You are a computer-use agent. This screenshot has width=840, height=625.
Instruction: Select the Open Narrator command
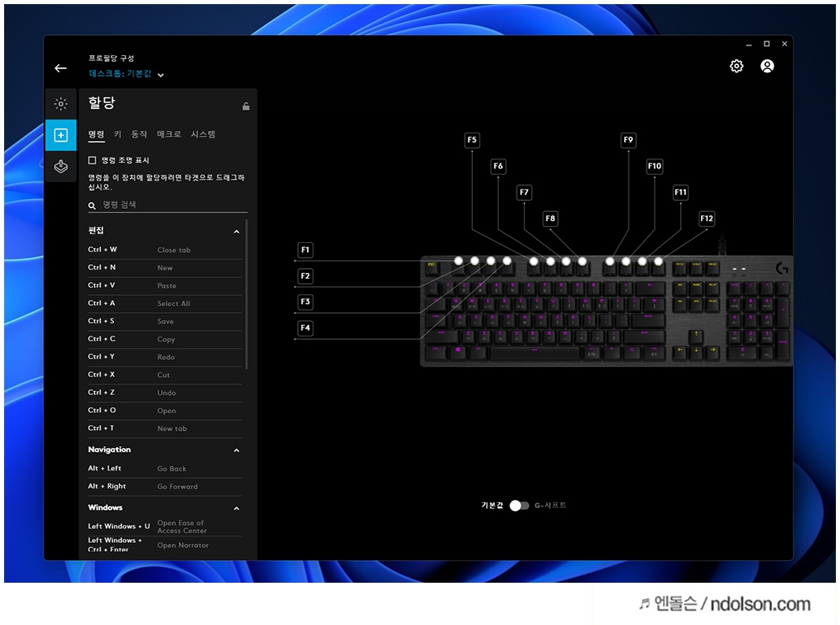(165, 545)
